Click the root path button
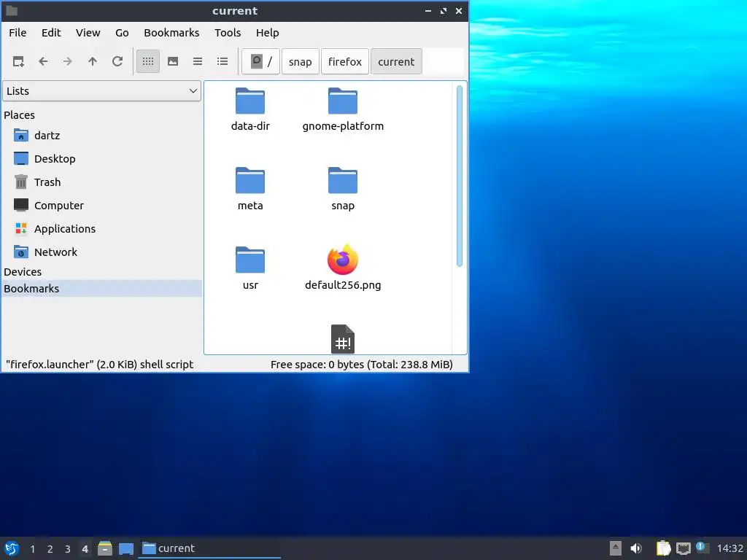This screenshot has height=560, width=747. pyautogui.click(x=260, y=61)
